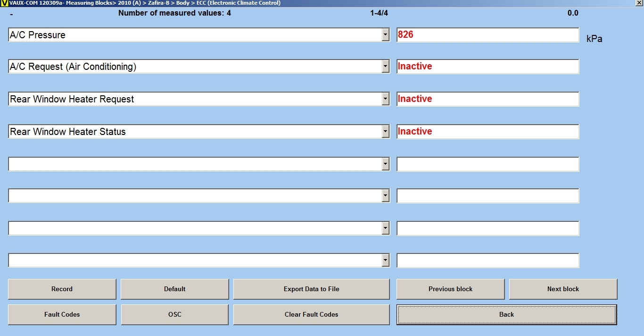This screenshot has width=644, height=336.
Task: Close the VAUX-COM window
Action: tap(639, 3)
